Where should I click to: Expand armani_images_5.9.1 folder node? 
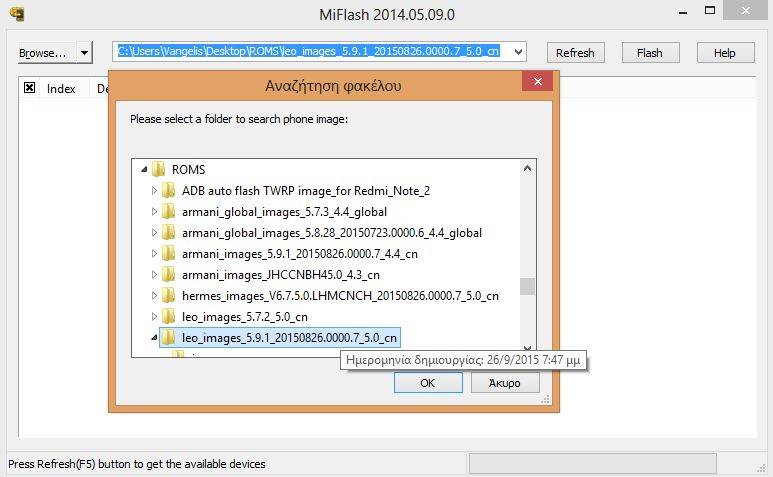pyautogui.click(x=154, y=254)
